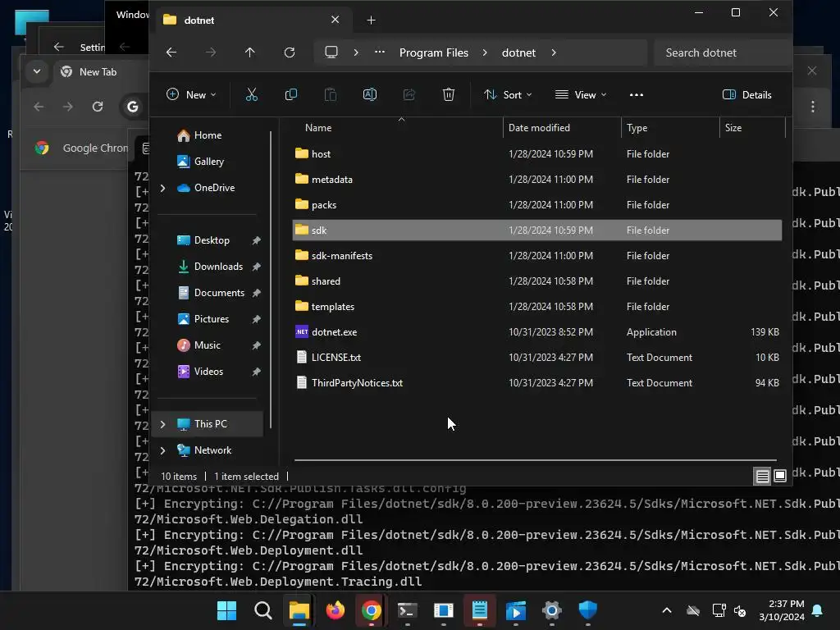Select ThirdPartyNotices.txt file

coord(536,383)
